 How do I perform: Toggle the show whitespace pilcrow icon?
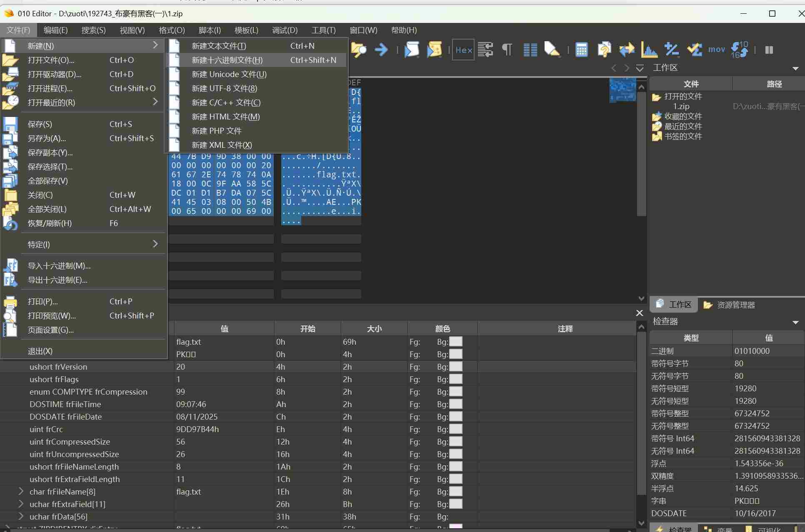[507, 50]
